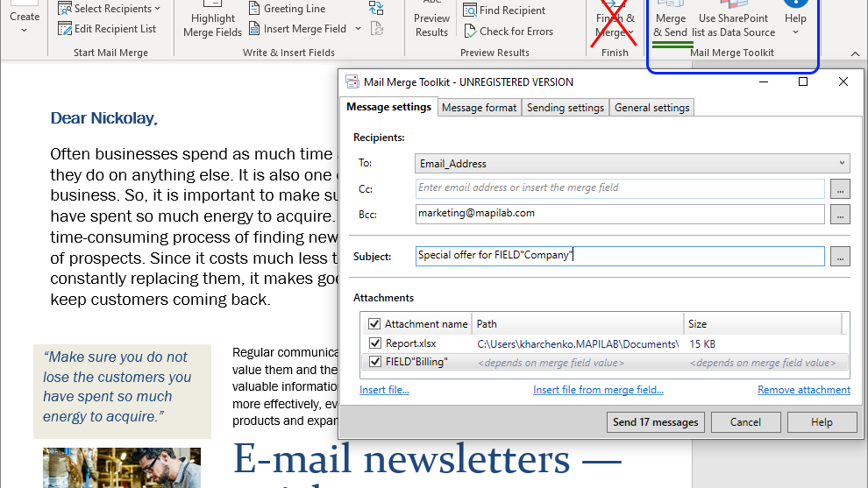Collapse the ribbon with the chevron

(x=855, y=53)
